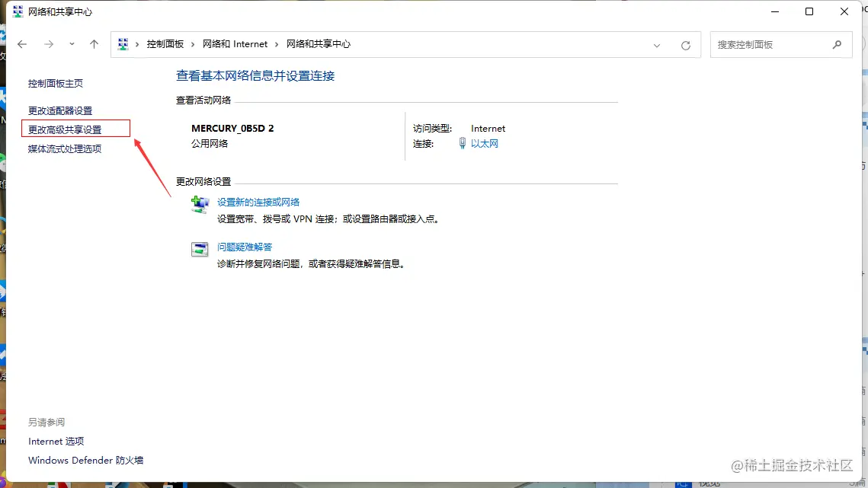Refresh the Network and Sharing Center page
Image resolution: width=868 pixels, height=488 pixels.
(685, 46)
